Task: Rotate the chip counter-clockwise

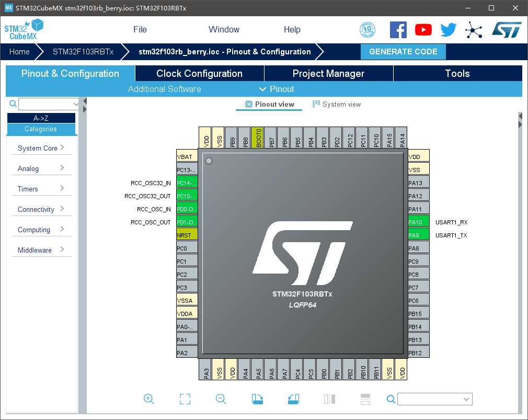Action: coord(293,399)
